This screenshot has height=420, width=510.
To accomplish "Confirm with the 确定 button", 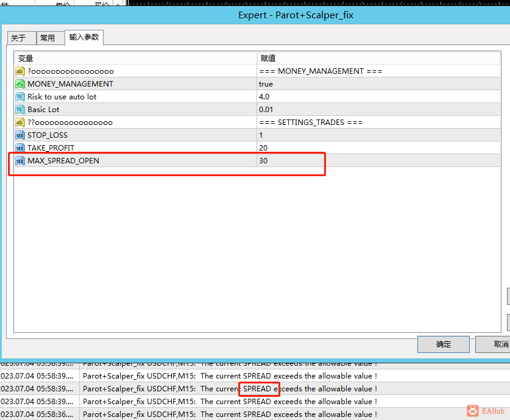I will [444, 344].
